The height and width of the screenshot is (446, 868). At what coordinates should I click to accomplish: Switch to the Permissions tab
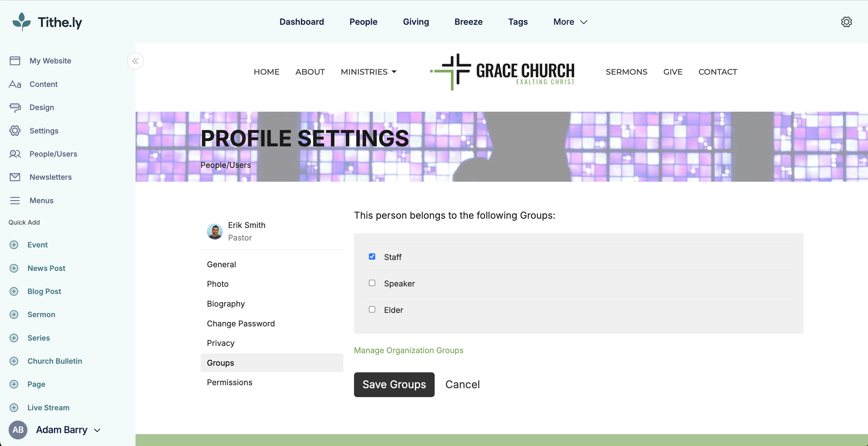click(x=229, y=382)
